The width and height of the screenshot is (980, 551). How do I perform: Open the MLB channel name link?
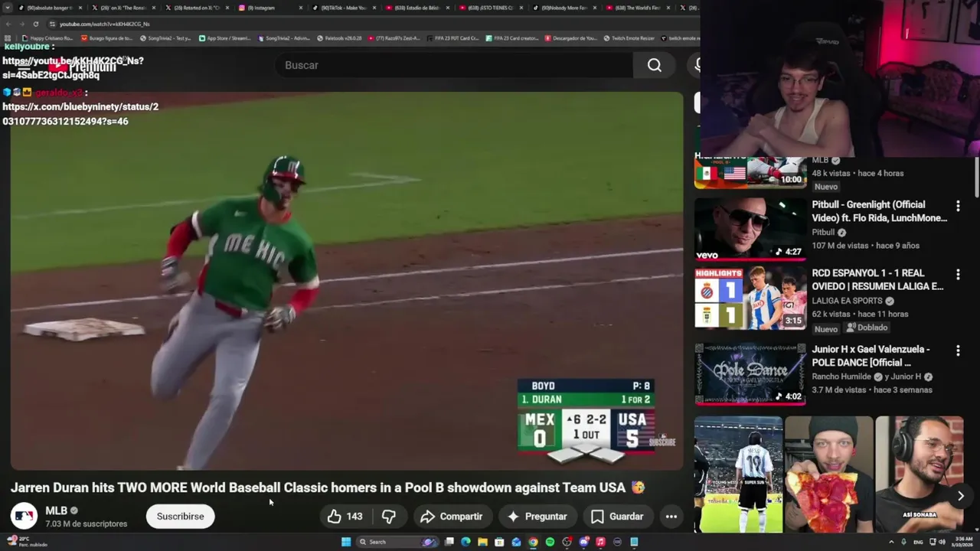(56, 510)
